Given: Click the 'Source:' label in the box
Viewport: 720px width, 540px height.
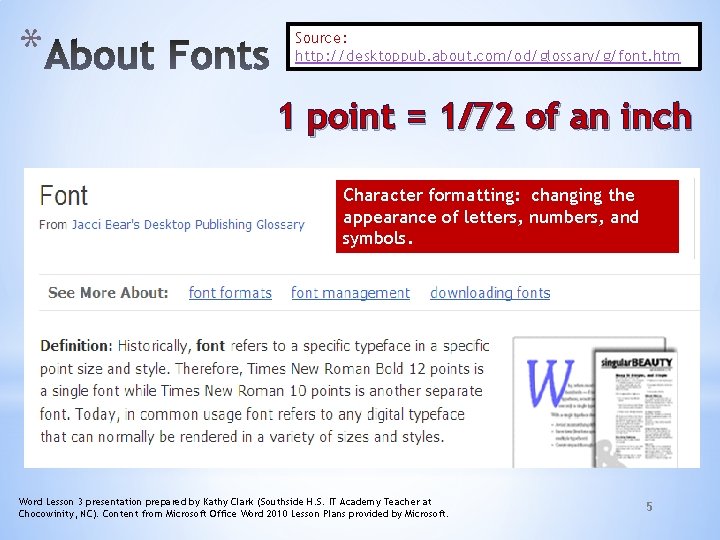Looking at the screenshot, I should click(321, 38).
